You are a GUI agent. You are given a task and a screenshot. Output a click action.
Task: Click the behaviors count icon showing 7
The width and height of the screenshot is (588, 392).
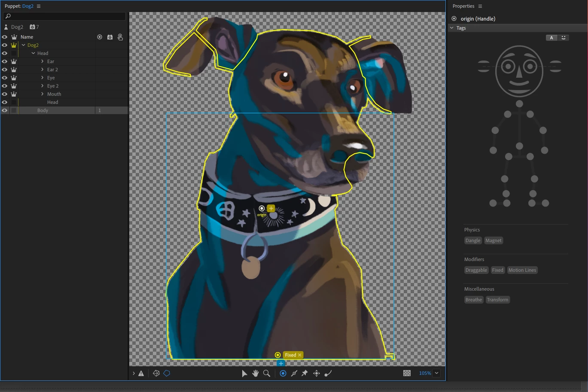(32, 27)
